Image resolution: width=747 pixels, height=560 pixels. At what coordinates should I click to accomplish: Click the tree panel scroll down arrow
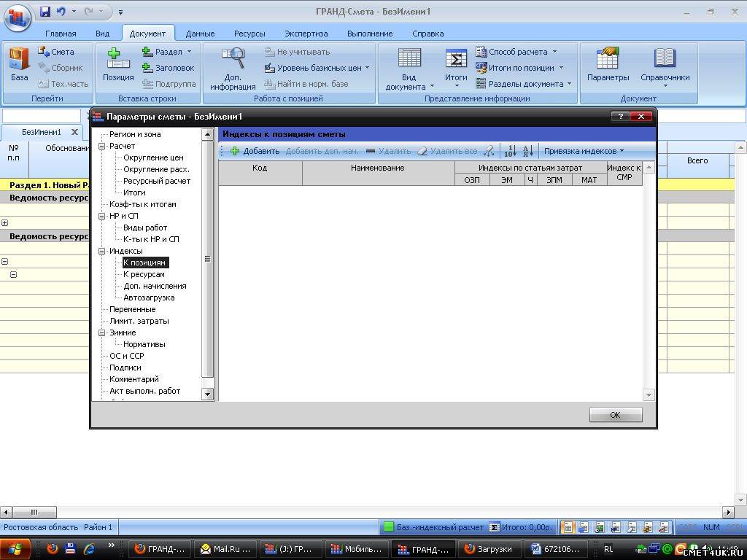[x=207, y=394]
